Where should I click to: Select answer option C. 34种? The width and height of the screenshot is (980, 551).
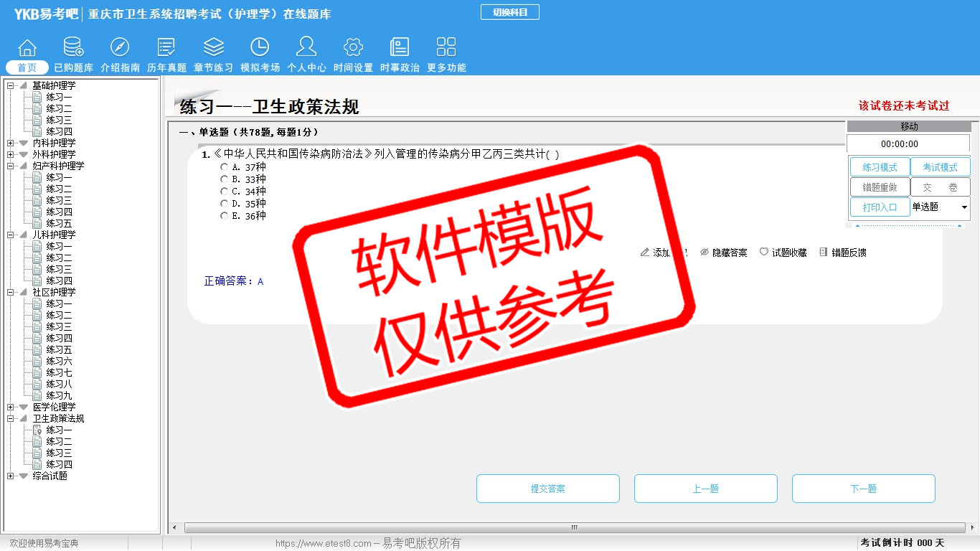point(225,192)
